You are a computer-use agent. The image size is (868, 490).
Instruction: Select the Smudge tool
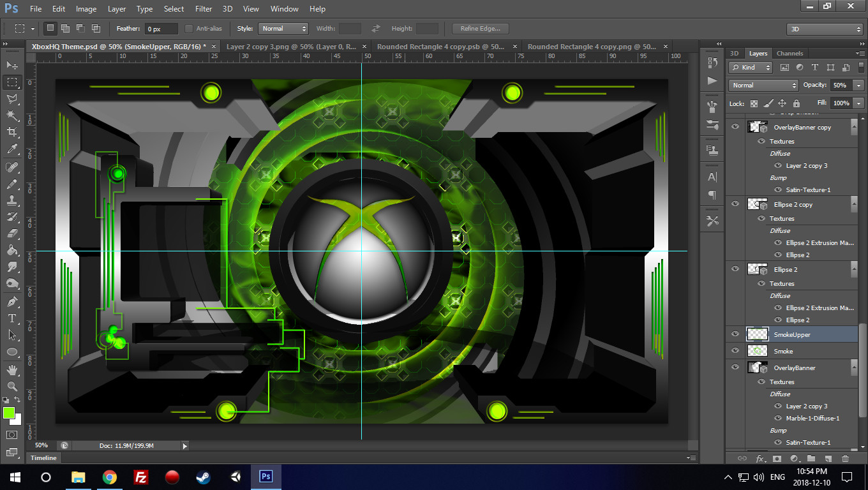[12, 267]
